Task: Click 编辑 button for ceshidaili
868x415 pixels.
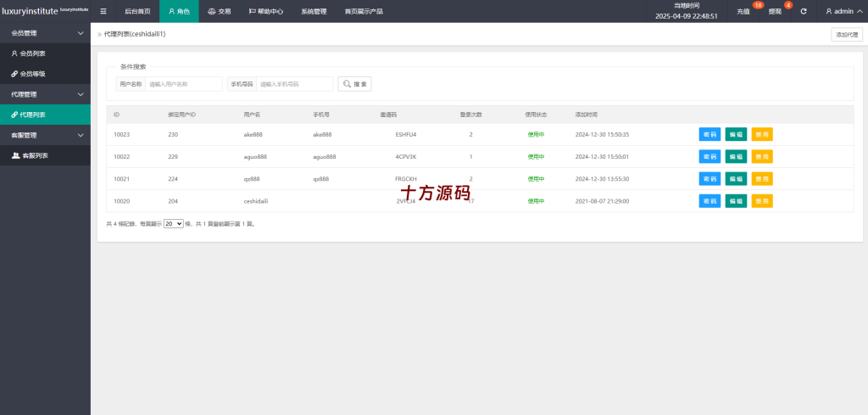Action: coord(736,201)
